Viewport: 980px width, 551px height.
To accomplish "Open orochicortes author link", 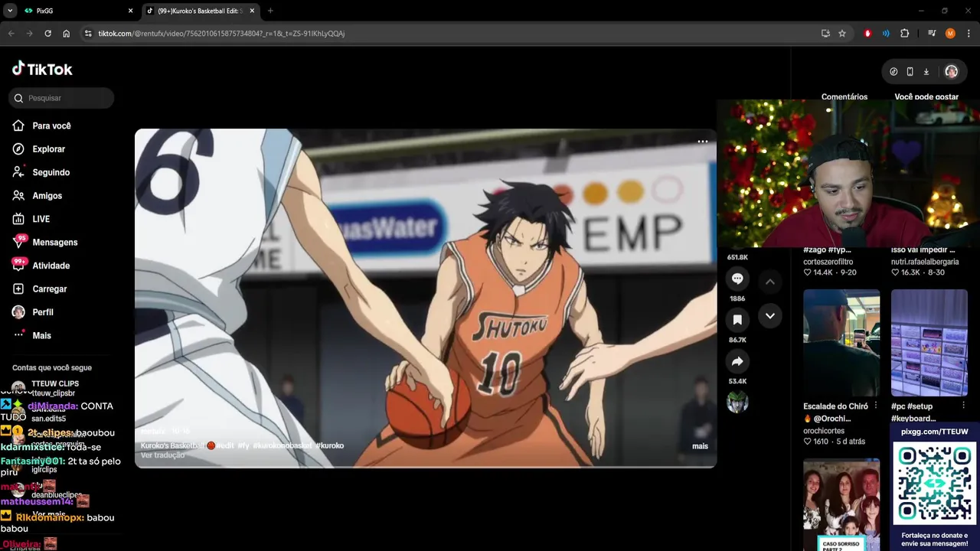I will pyautogui.click(x=824, y=431).
